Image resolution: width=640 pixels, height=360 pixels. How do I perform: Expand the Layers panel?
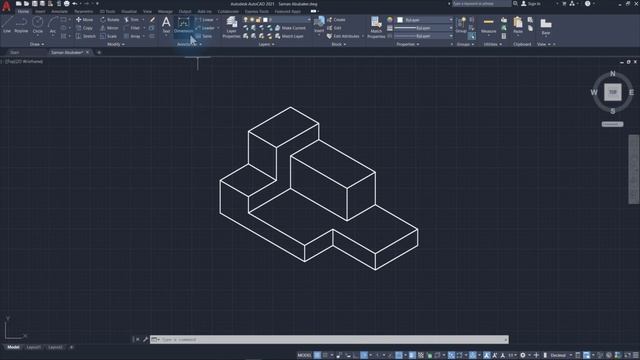266,44
